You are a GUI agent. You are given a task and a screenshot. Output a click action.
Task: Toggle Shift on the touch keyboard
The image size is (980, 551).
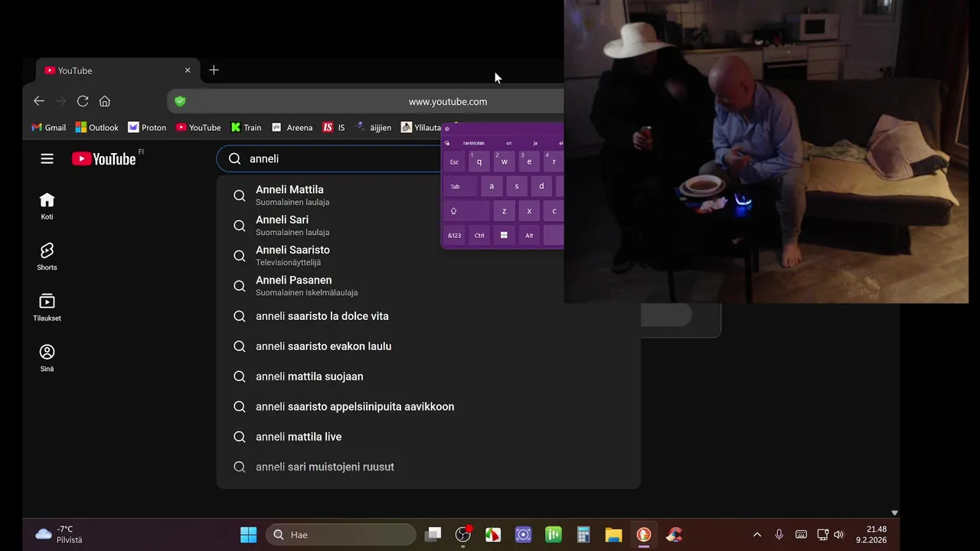pos(466,210)
